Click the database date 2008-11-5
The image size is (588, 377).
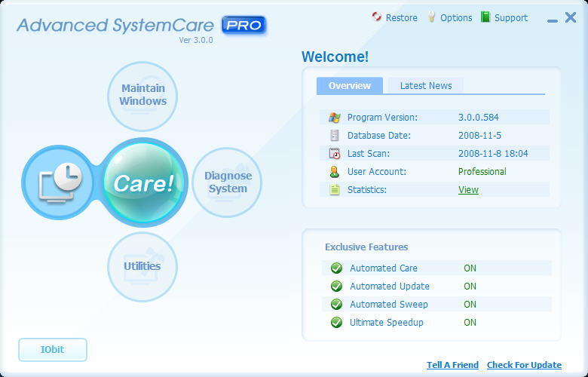tap(479, 136)
